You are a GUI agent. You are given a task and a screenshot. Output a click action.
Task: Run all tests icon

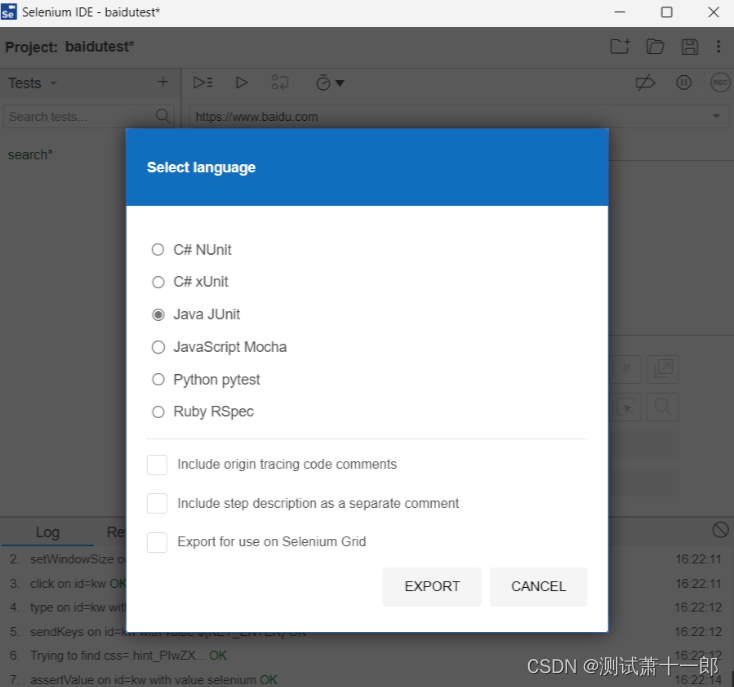click(x=203, y=83)
